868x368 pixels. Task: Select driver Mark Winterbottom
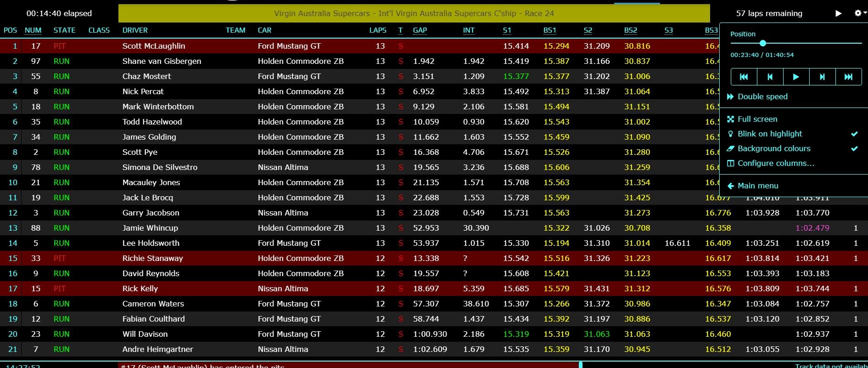click(158, 107)
